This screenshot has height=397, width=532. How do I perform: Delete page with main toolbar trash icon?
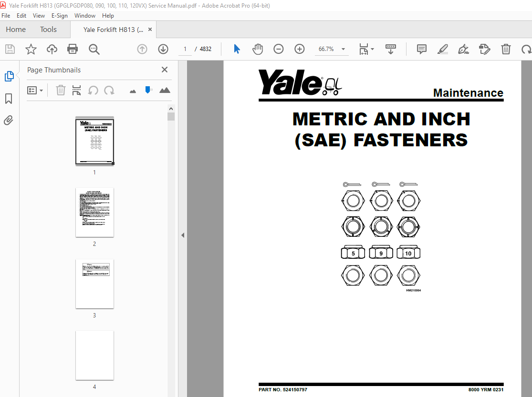click(x=506, y=49)
